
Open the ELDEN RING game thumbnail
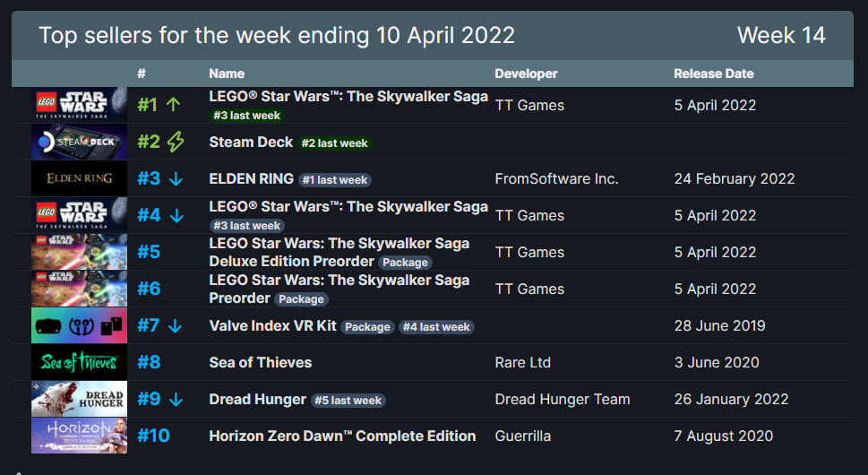[79, 178]
